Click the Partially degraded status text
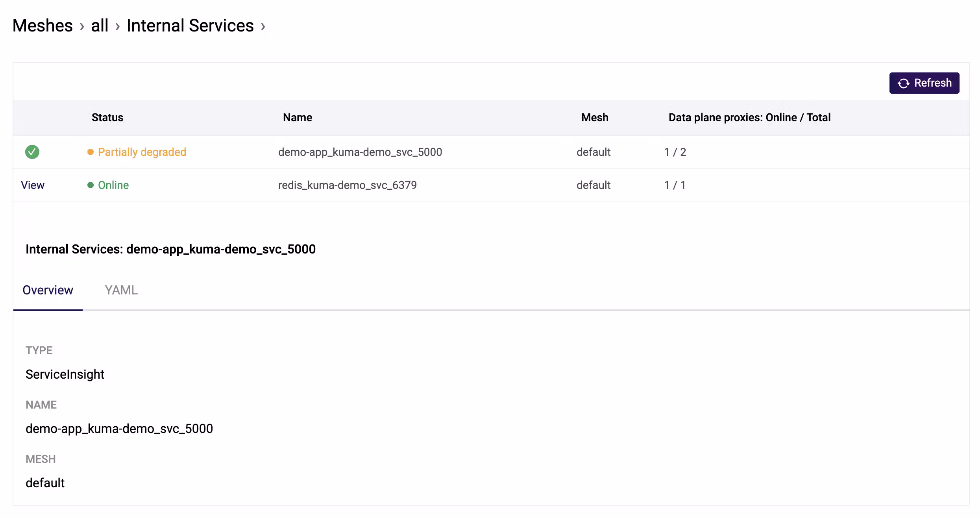 142,152
